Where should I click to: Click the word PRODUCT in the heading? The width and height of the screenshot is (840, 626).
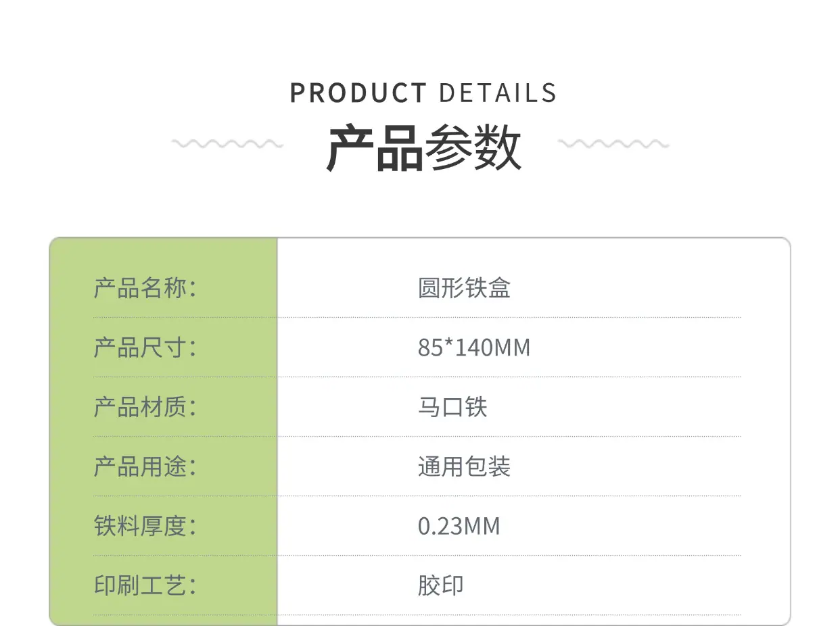[358, 93]
